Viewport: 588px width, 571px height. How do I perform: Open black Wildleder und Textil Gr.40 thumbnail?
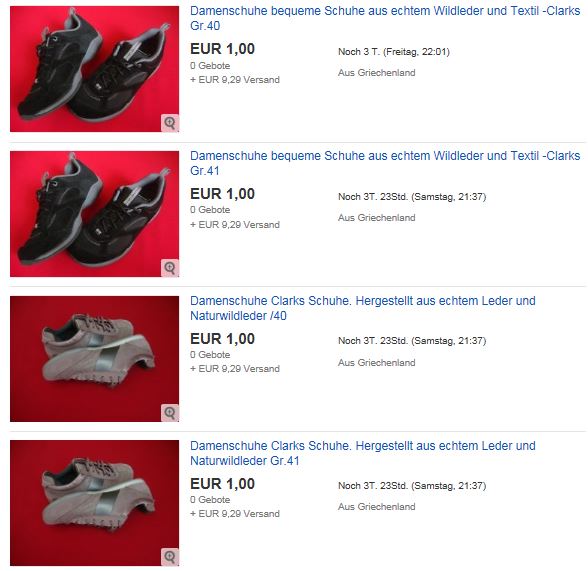click(94, 69)
